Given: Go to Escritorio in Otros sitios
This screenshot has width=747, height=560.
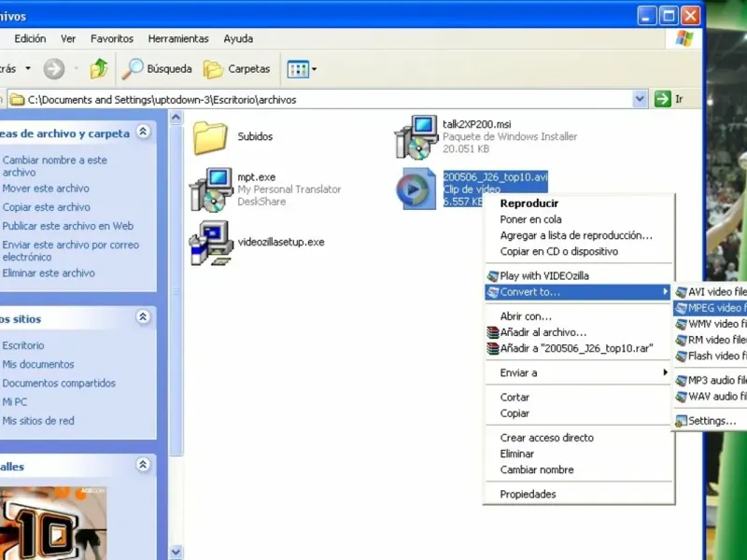Looking at the screenshot, I should (x=22, y=345).
